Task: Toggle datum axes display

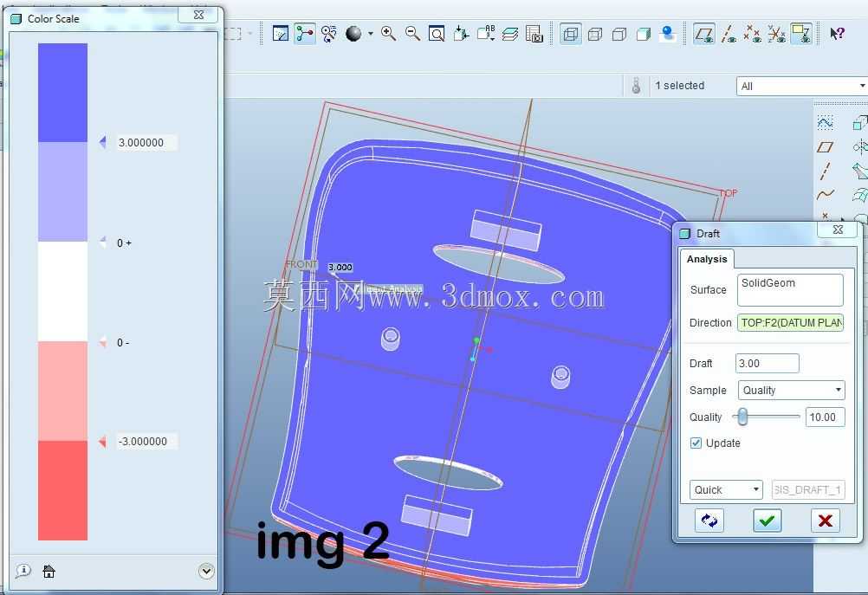Action: [x=729, y=35]
